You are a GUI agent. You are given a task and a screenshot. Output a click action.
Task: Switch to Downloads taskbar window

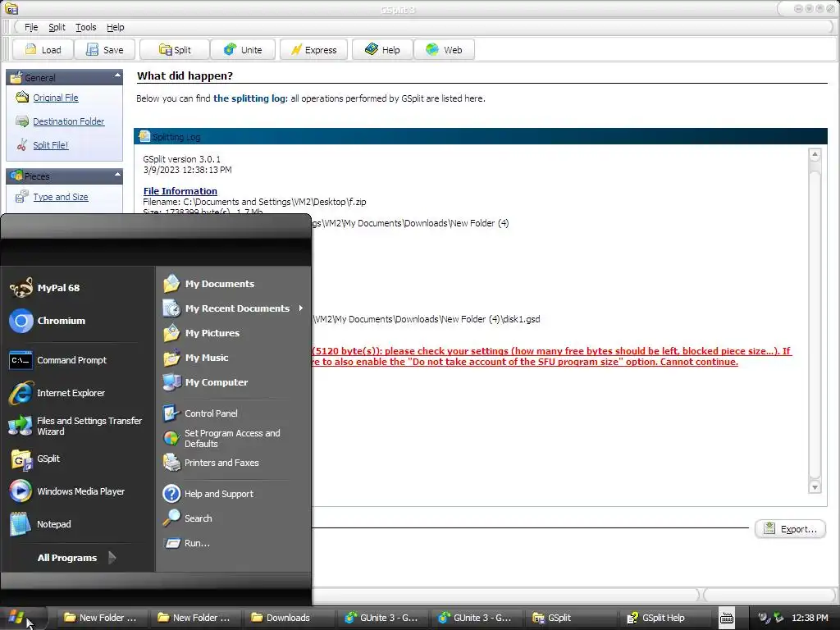point(289,618)
